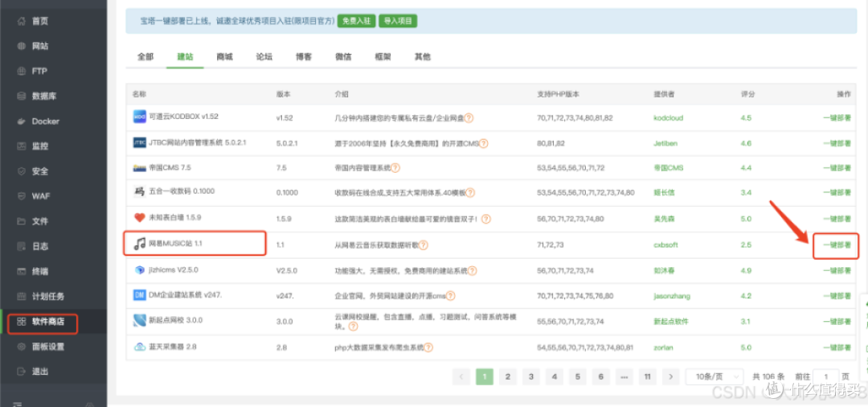Click the 导入项目 button

click(x=398, y=21)
